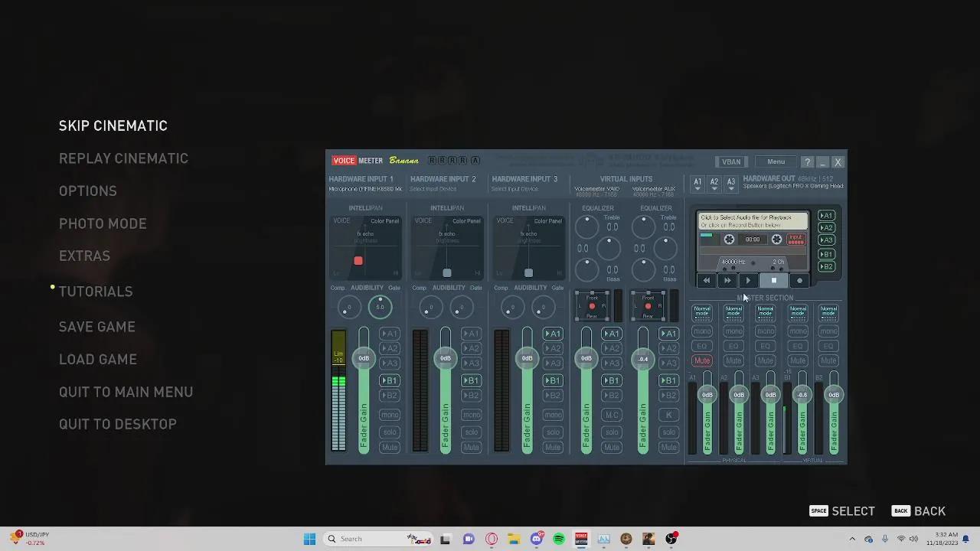Screen dimensions: 980x551
Task: Open the Voicemeeter Menu
Action: tap(776, 162)
